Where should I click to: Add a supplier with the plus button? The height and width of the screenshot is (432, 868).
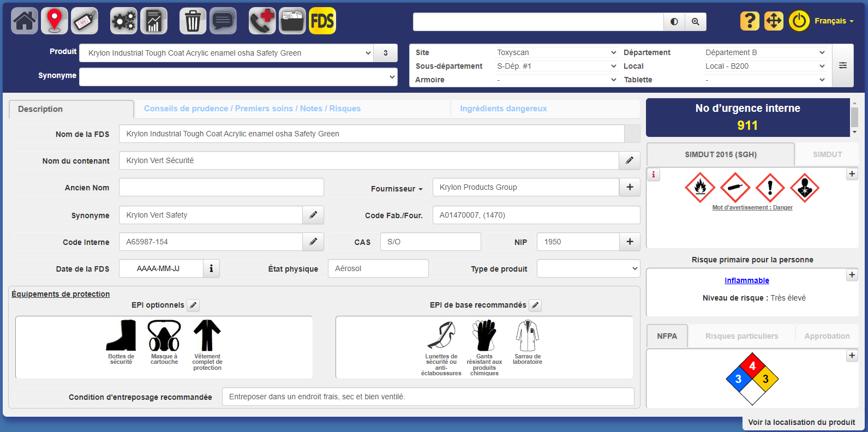tap(630, 187)
